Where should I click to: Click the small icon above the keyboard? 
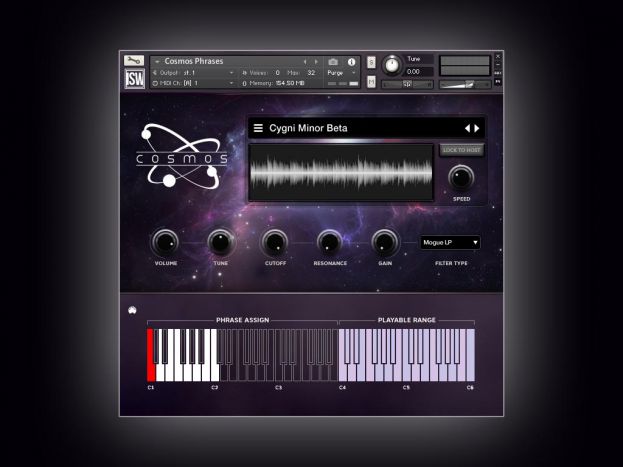[132, 310]
